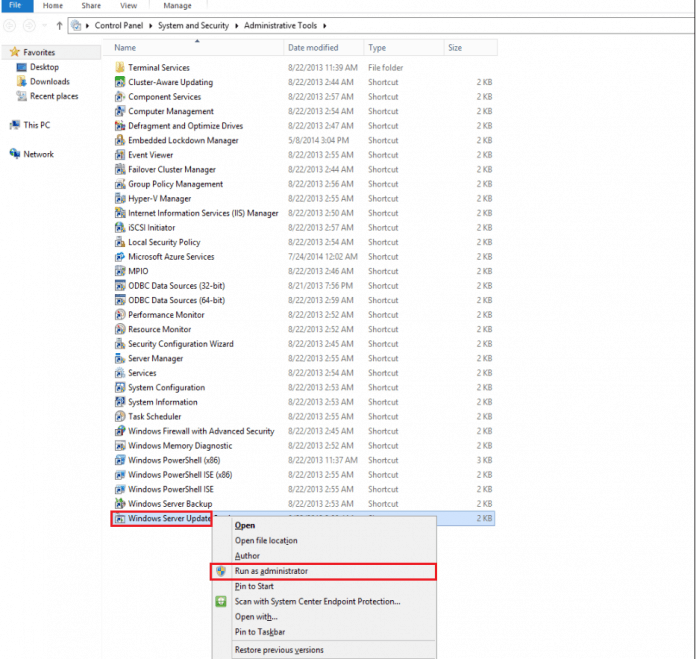Click the Windows Firewall with Advanced Security icon

[120, 432]
